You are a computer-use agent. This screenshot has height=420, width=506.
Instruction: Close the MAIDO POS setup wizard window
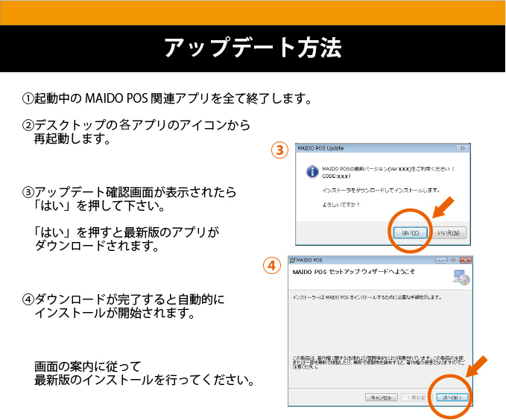465,260
